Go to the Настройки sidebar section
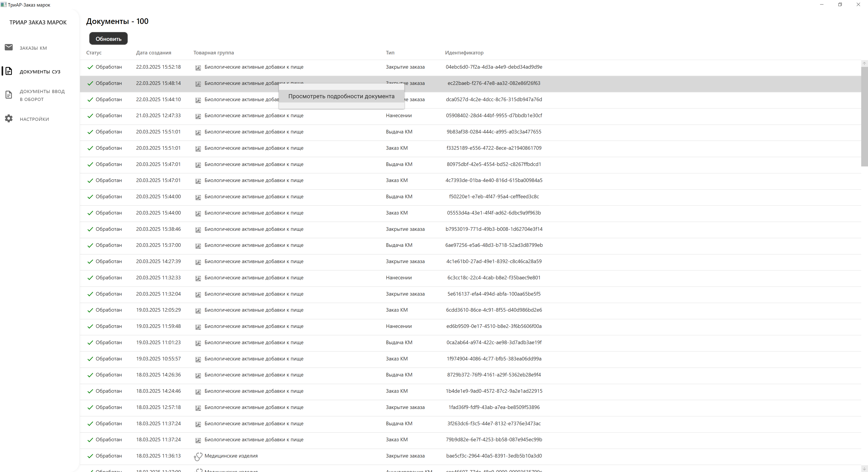Screen dimensions: 868x472 [34, 119]
